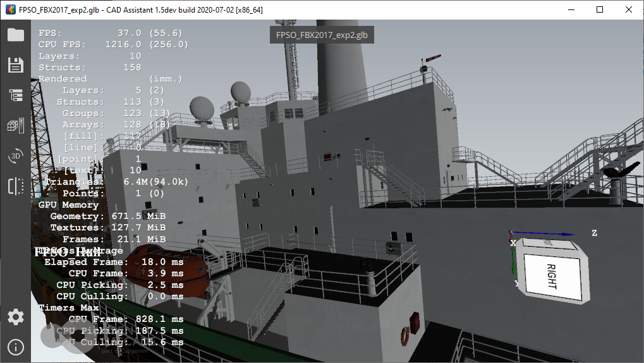Minimize the CAD Assistant window
Viewport: 644px width, 363px height.
[x=571, y=10]
